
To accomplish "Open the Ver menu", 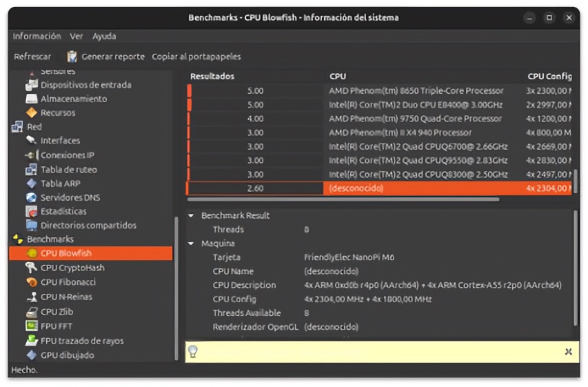I will click(76, 37).
